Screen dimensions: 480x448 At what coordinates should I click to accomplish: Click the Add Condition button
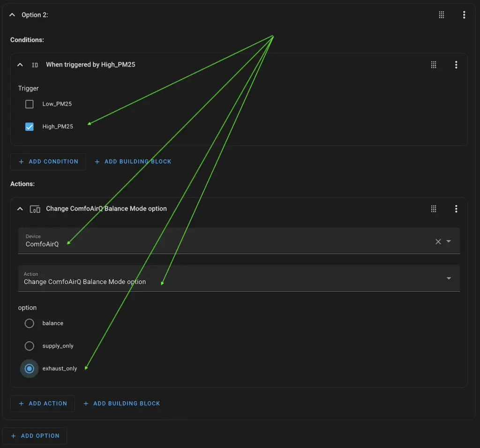(48, 161)
